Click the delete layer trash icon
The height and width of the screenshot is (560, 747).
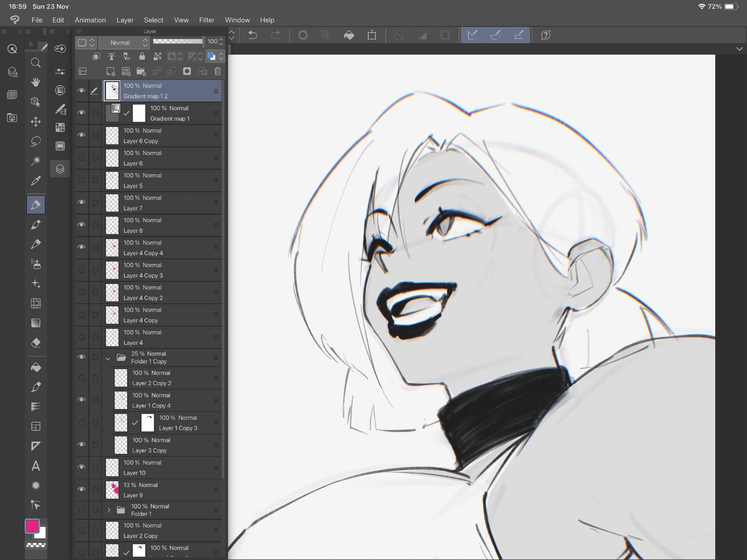pyautogui.click(x=217, y=71)
